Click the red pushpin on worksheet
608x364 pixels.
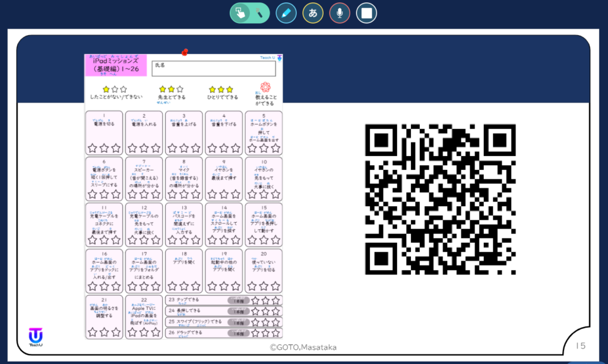click(185, 52)
